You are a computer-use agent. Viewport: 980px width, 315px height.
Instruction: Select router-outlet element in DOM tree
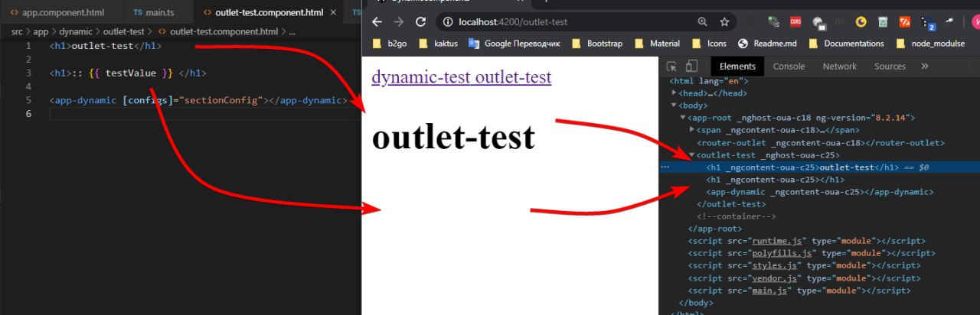821,142
